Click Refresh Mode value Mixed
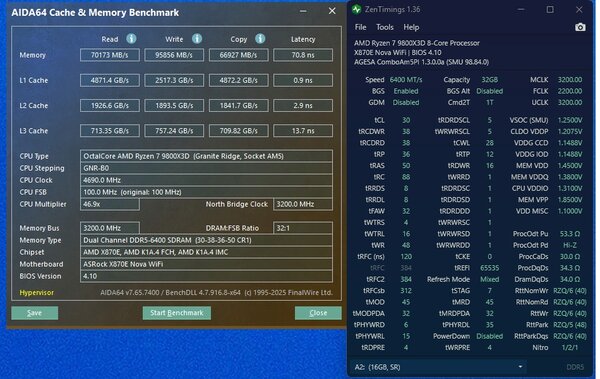 click(489, 279)
